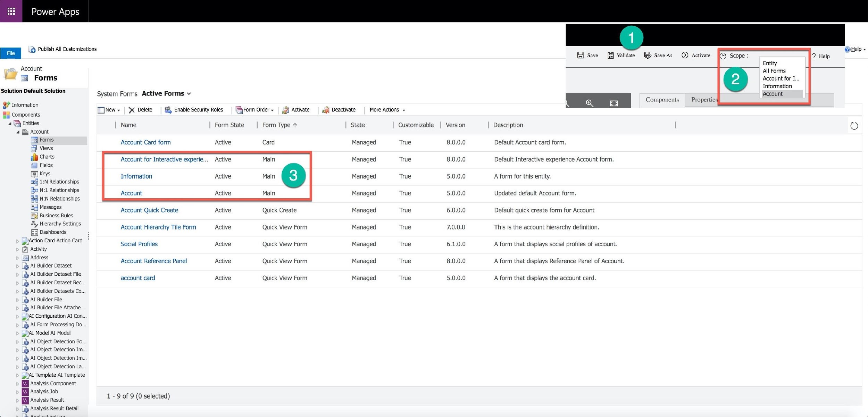Image resolution: width=868 pixels, height=417 pixels.
Task: Click the Forms node in left sidebar
Action: point(47,140)
